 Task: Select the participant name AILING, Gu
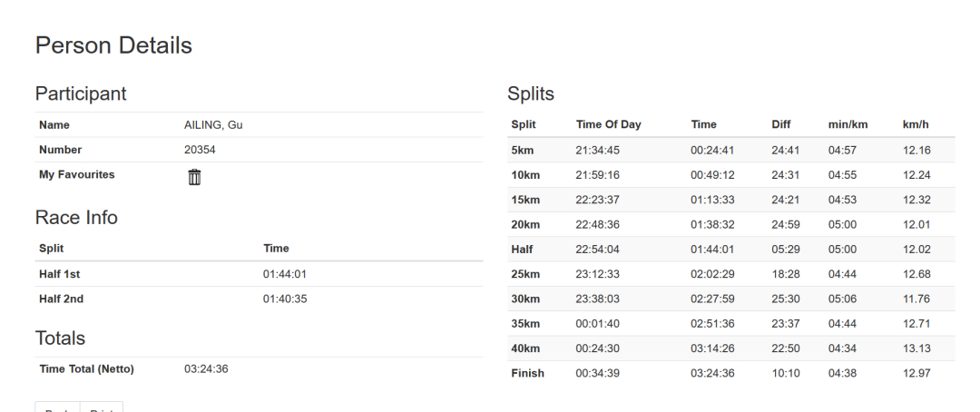(x=213, y=125)
